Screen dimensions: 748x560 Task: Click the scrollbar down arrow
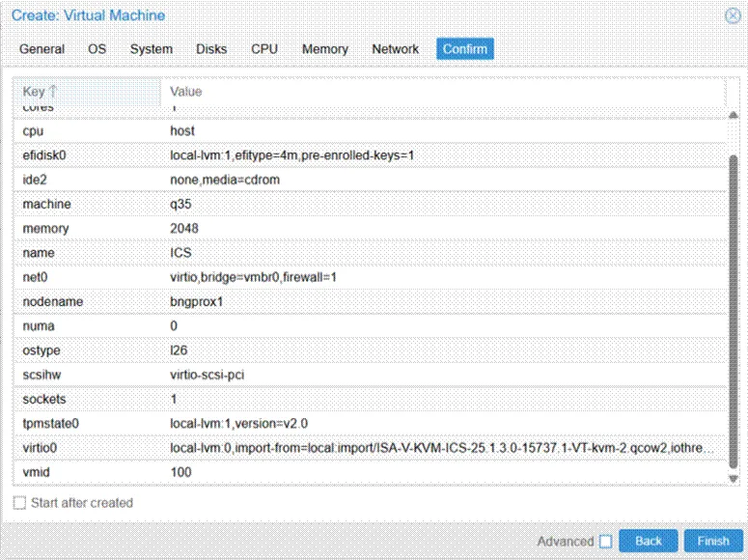coord(734,478)
